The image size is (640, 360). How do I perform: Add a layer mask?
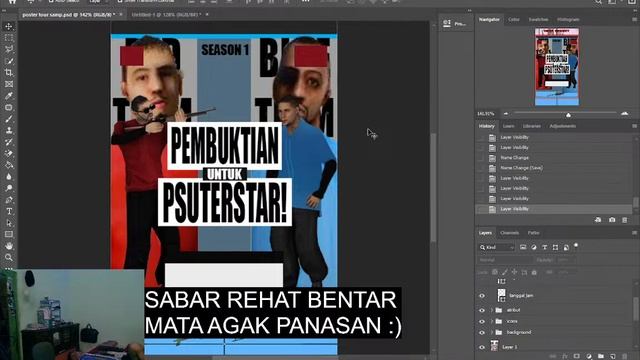click(x=576, y=356)
